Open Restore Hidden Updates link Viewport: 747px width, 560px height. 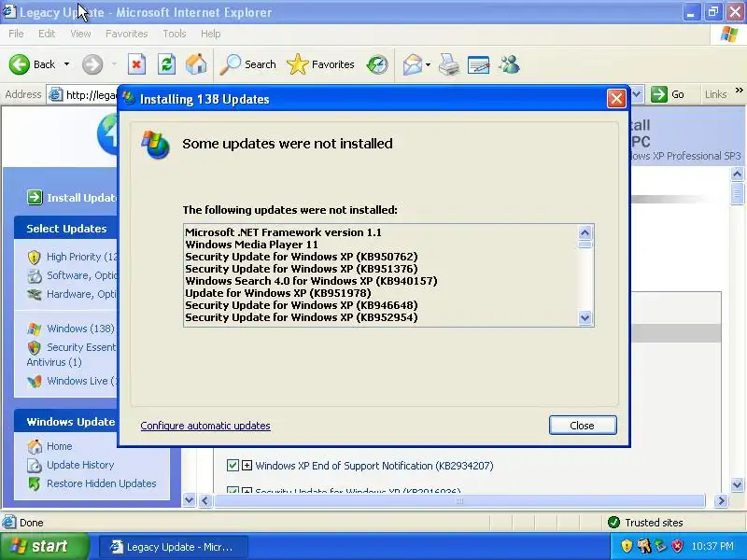(x=102, y=483)
